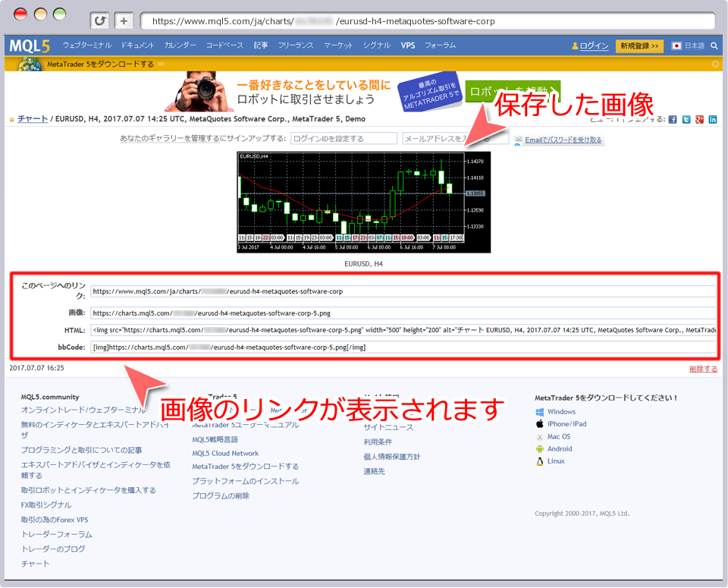Image resolution: width=728 pixels, height=588 pixels.
Task: Click the email envelope icon
Action: tap(518, 140)
